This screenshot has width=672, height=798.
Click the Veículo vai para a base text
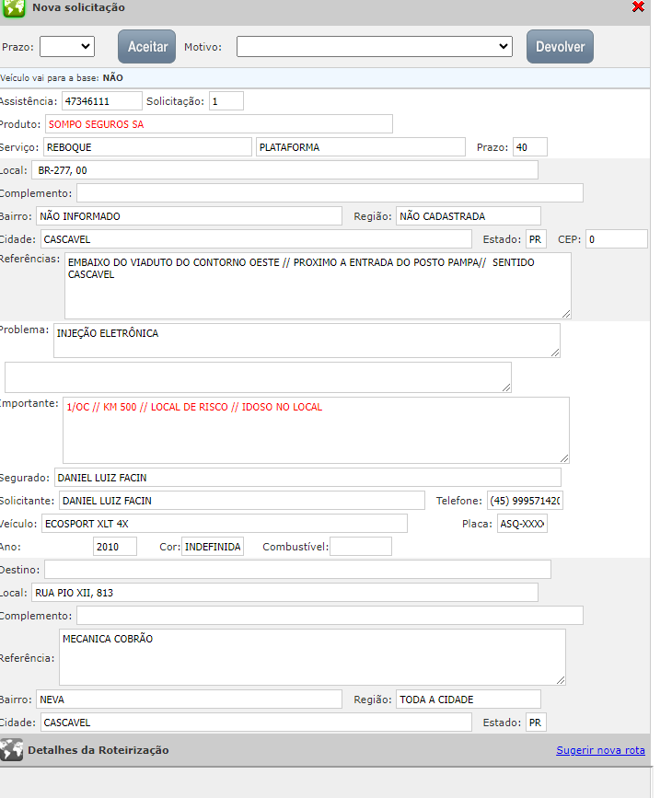click(62, 78)
